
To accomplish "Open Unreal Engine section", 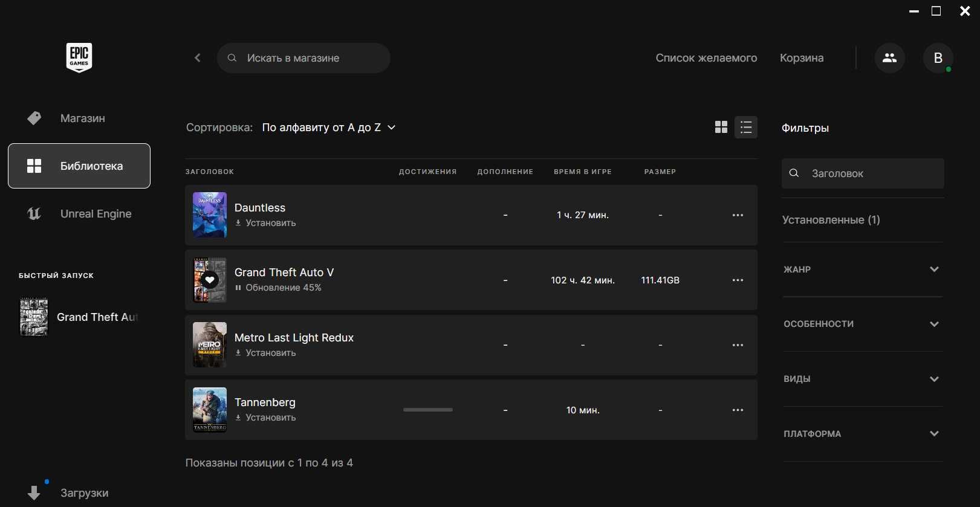I will [x=79, y=213].
